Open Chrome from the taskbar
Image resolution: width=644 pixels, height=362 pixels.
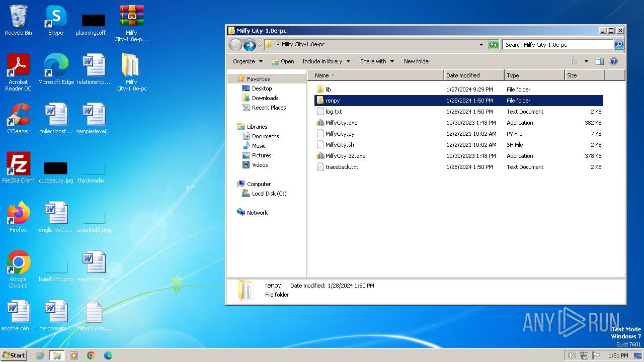(x=91, y=355)
